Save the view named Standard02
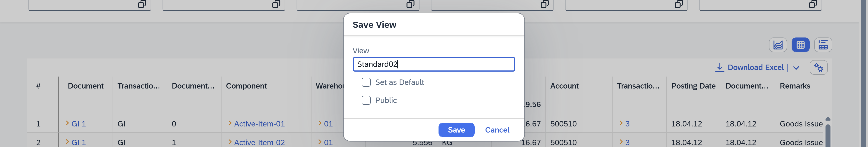Image resolution: width=868 pixels, height=147 pixels. point(456,130)
